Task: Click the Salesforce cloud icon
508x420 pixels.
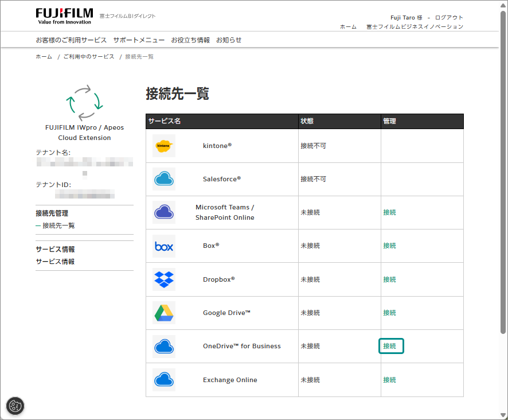Action: [x=164, y=179]
